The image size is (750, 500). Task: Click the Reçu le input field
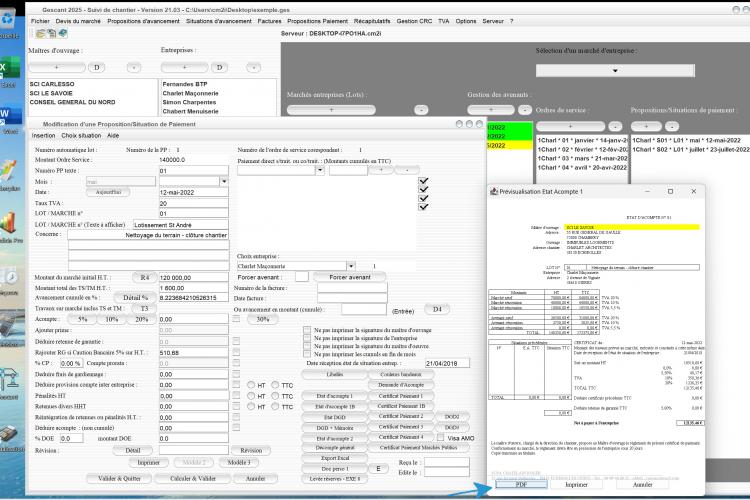[447, 462]
